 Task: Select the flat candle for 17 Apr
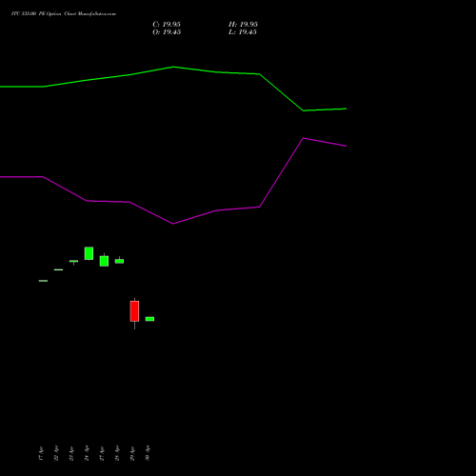tap(43, 281)
